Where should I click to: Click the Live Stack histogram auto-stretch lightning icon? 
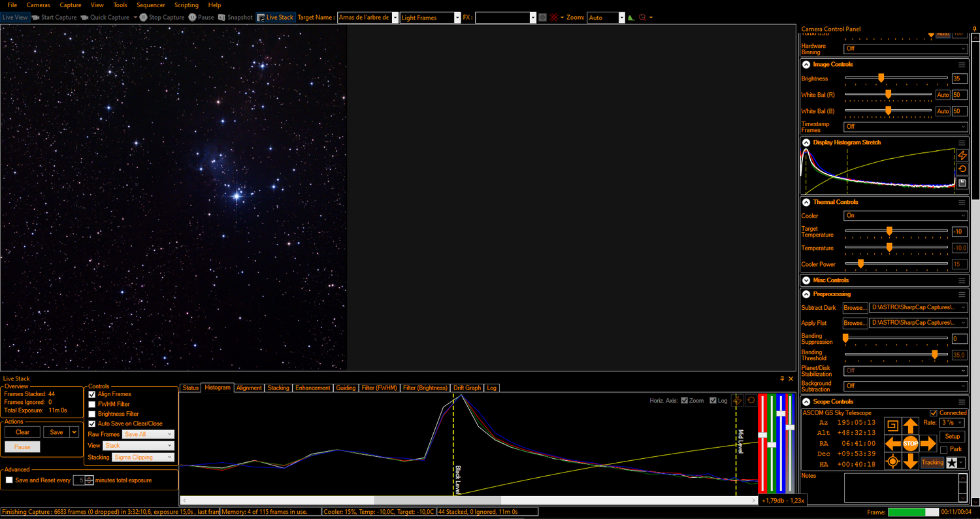[738, 400]
